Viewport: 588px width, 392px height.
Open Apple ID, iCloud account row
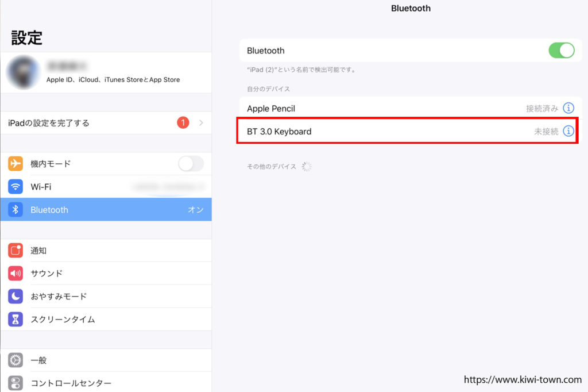(x=106, y=72)
